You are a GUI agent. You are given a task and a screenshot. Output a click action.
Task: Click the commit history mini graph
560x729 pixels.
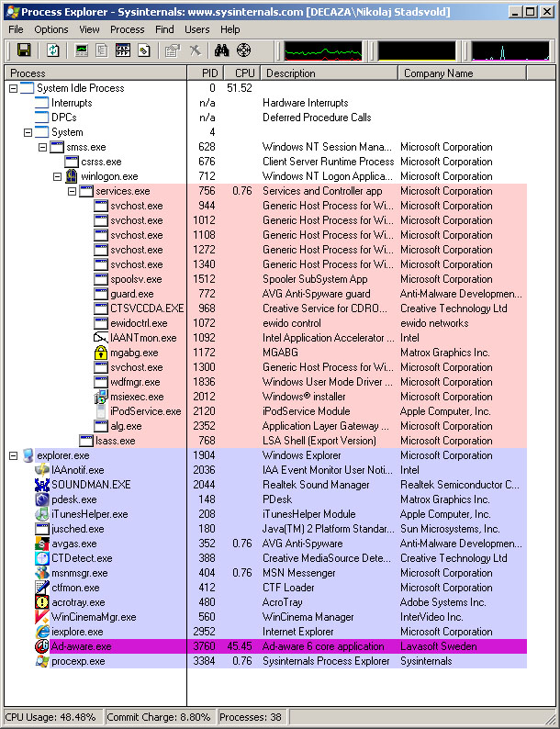(x=417, y=51)
